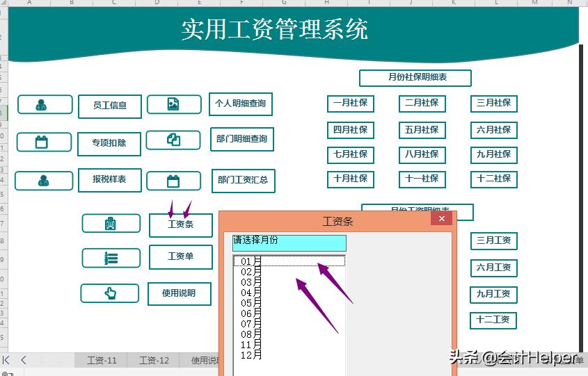Open 六月工资 sheet button
Image resolution: width=588 pixels, height=376 pixels.
(494, 268)
